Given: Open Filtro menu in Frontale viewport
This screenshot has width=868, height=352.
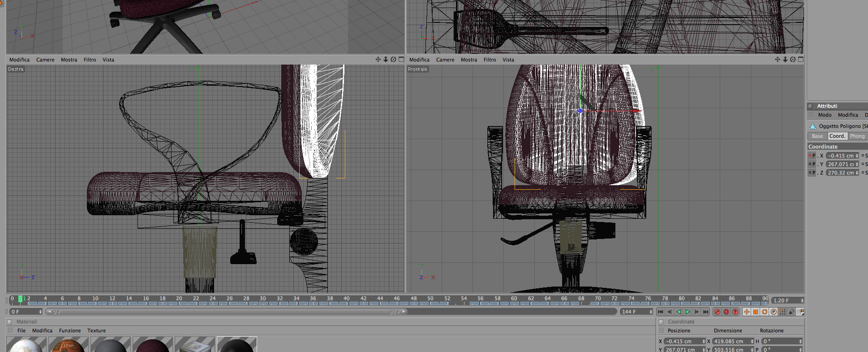Looking at the screenshot, I should (x=490, y=60).
